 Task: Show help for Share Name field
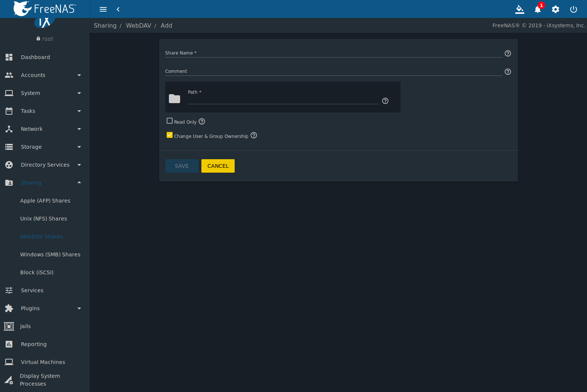(508, 53)
